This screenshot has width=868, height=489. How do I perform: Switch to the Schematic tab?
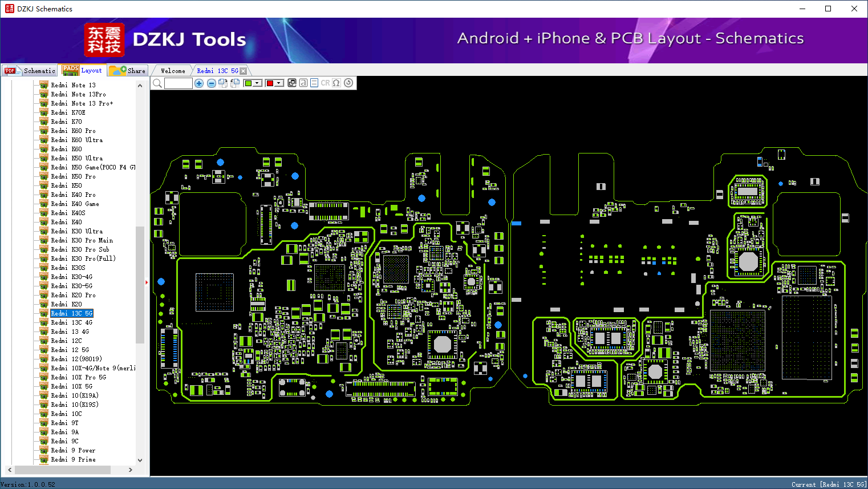coord(30,71)
